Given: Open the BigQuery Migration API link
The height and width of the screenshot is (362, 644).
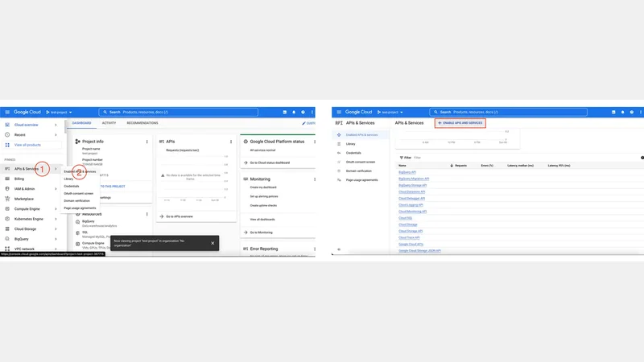Looking at the screenshot, I should 414,179.
